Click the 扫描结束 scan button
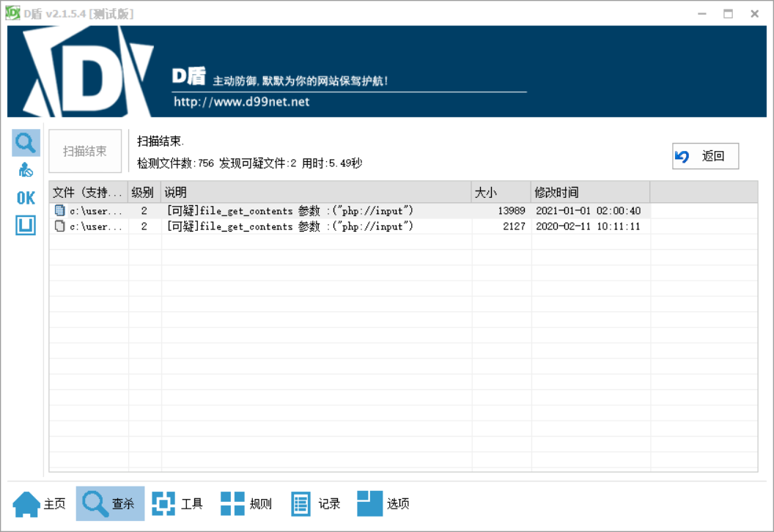774x532 pixels. pos(85,152)
